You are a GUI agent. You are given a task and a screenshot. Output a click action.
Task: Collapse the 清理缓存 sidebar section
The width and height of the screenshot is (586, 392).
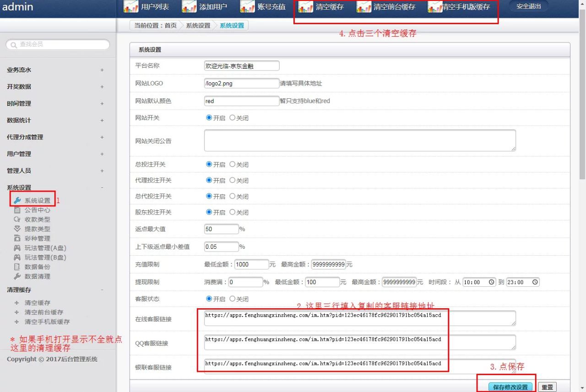tap(102, 290)
